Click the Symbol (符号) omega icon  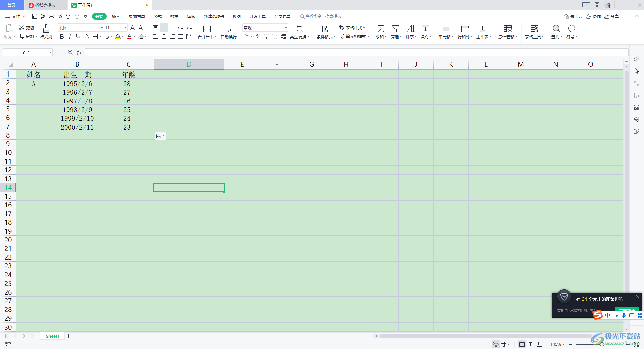pyautogui.click(x=572, y=29)
